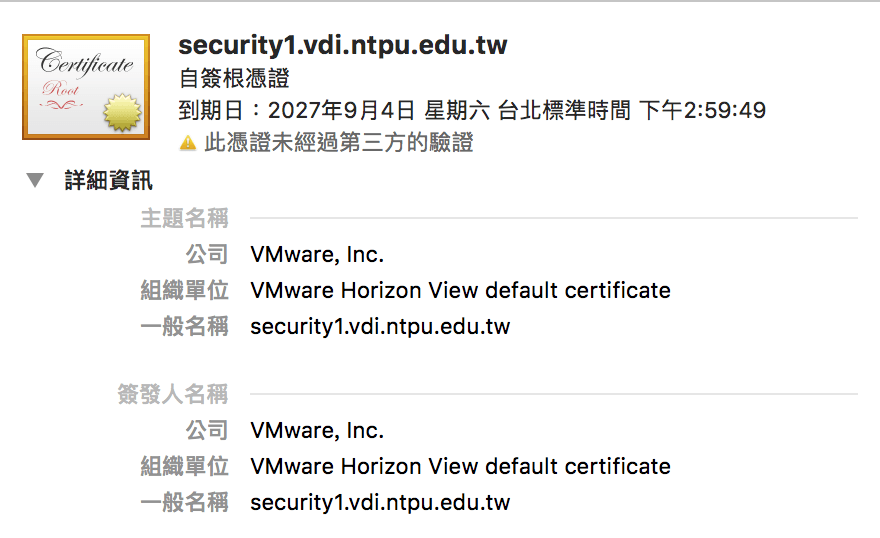The image size is (880, 538).
Task: Click the 組織單位 label under 主題名稱
Action: [184, 291]
